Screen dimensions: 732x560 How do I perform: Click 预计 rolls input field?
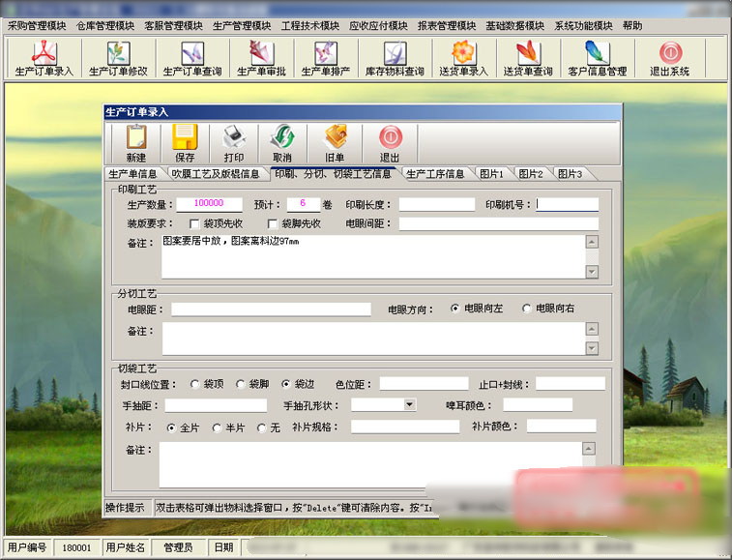pyautogui.click(x=303, y=204)
